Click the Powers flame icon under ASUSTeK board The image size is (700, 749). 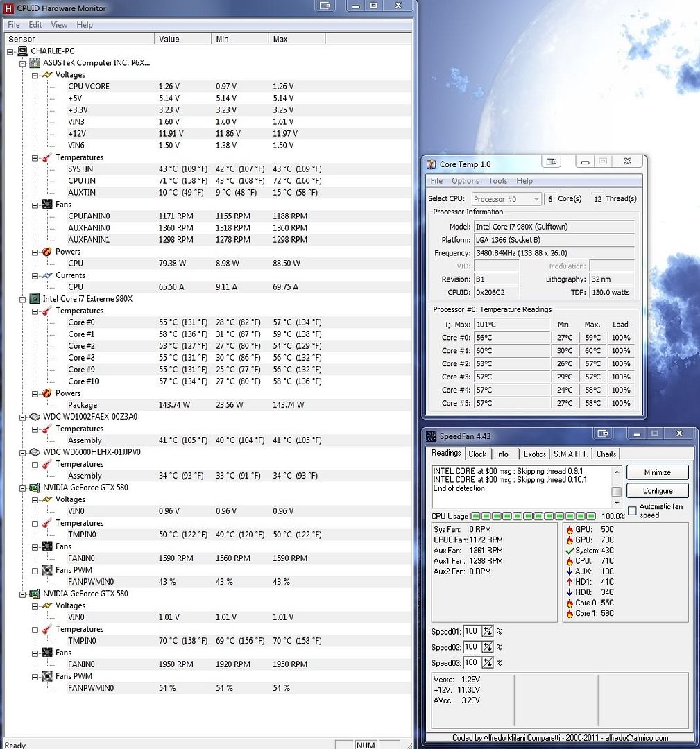[46, 252]
